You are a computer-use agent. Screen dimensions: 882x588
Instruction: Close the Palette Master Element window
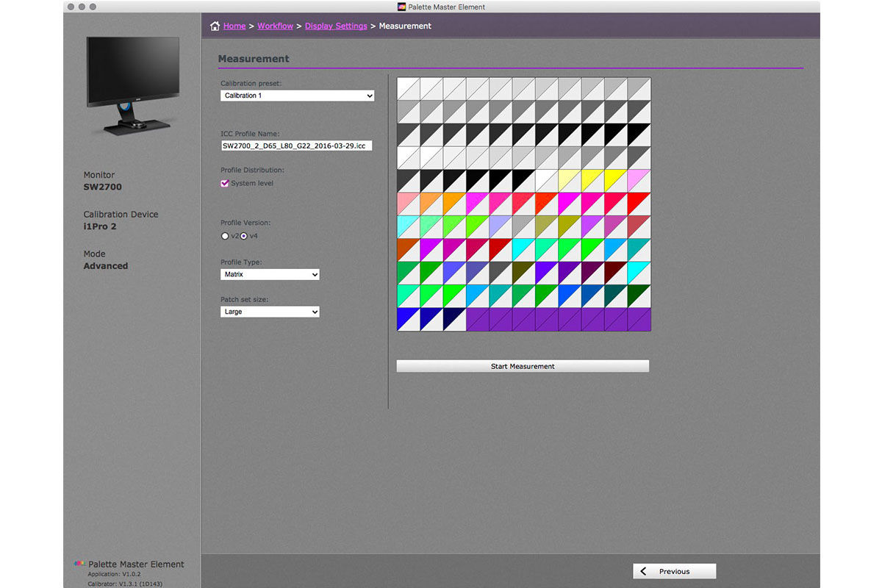pos(71,7)
